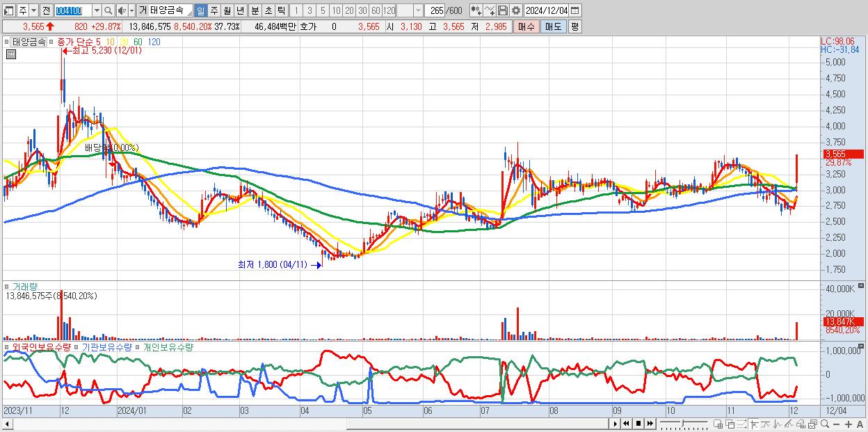Select the 틱 tick period button
Viewport: 868px width, 432px height.
[x=281, y=10]
